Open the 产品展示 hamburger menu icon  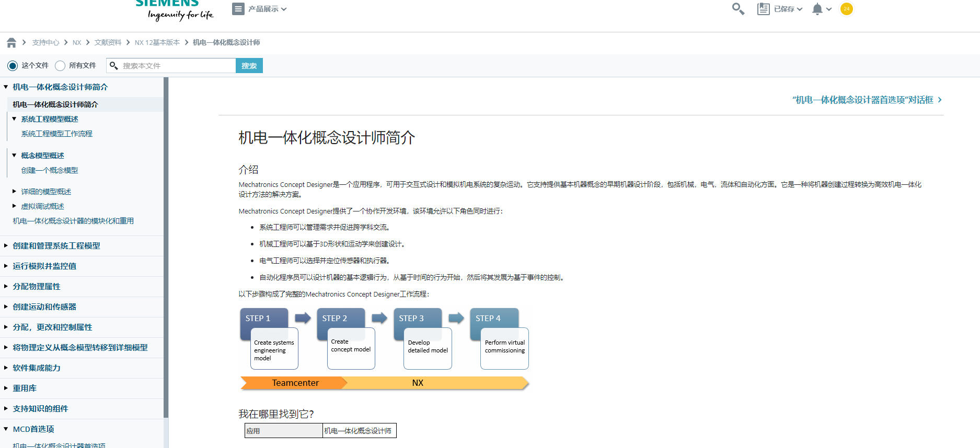pos(238,9)
